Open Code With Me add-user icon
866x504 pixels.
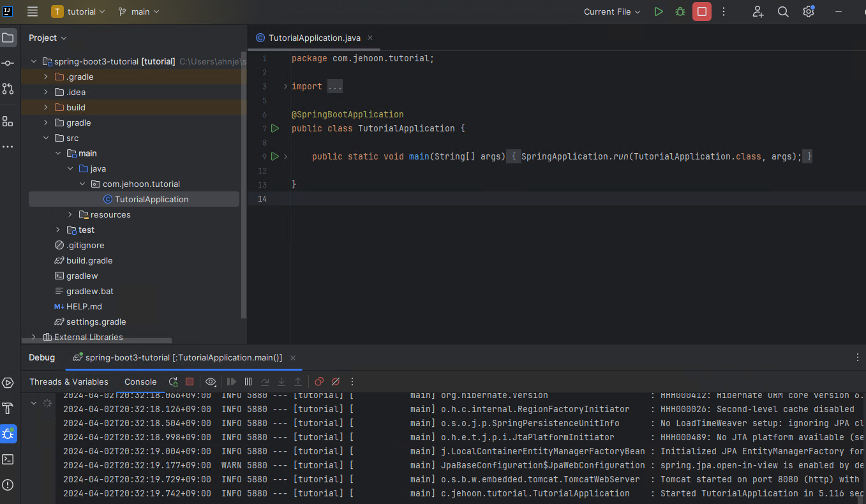click(758, 11)
